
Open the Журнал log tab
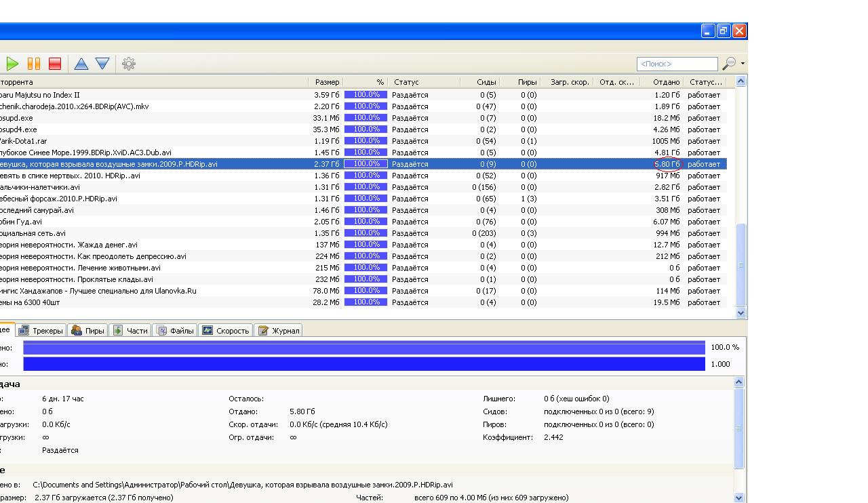[279, 331]
